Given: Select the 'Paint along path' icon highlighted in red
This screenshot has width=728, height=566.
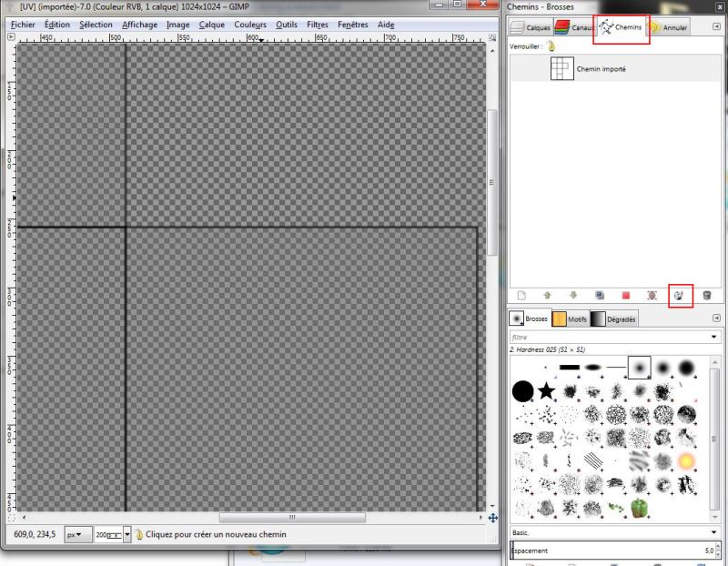Looking at the screenshot, I should point(678,294).
